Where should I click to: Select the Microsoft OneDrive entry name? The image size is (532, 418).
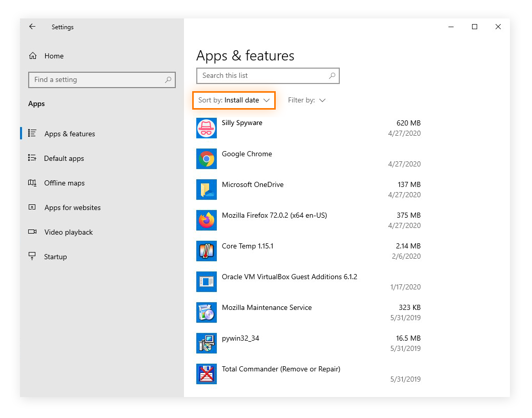[x=253, y=184]
